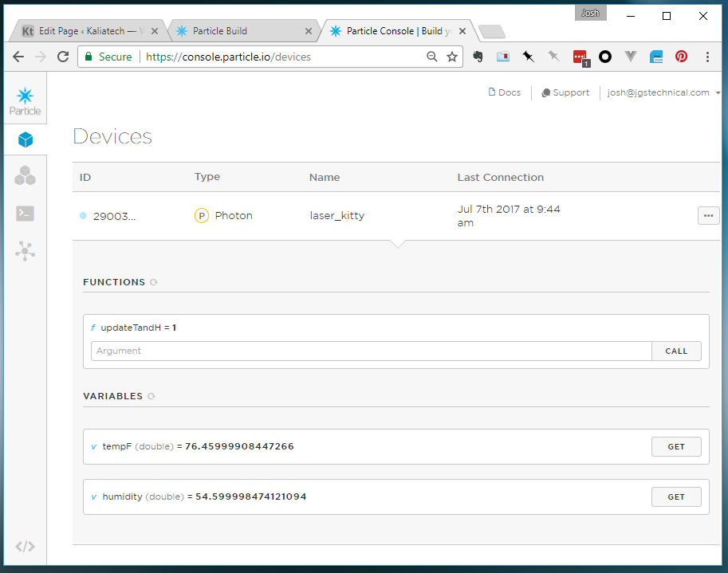The height and width of the screenshot is (573, 728).
Task: Bookmark this page with star icon
Action: [452, 57]
